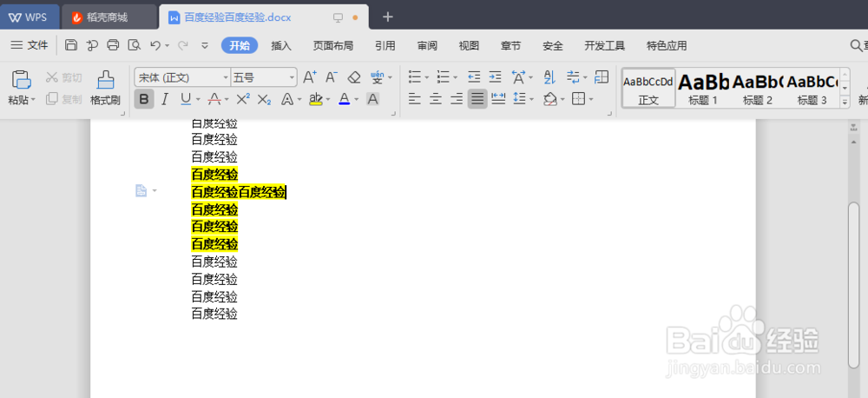868x398 pixels.
Task: Click the paragraph layout icon left of document
Action: (141, 190)
